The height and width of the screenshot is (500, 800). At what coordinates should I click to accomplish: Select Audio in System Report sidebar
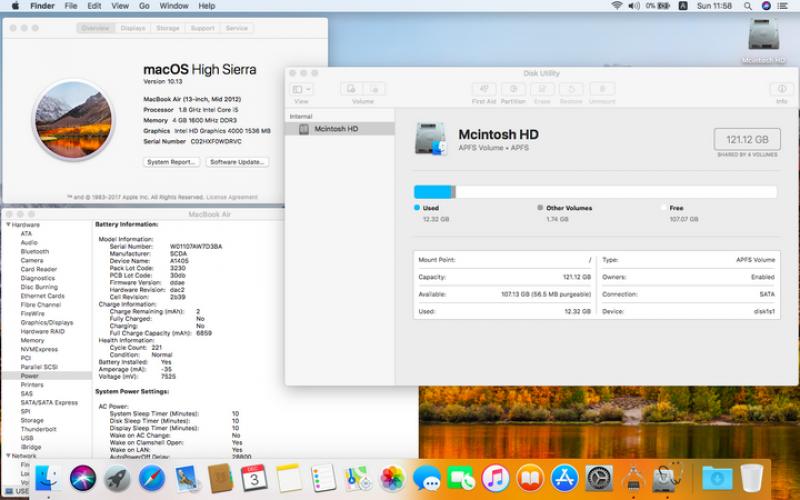[29, 242]
